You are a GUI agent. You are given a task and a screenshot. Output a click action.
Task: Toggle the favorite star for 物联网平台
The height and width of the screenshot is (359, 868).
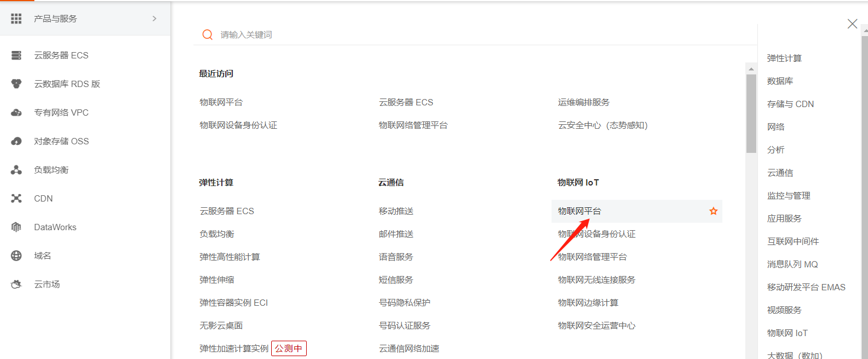(x=713, y=211)
